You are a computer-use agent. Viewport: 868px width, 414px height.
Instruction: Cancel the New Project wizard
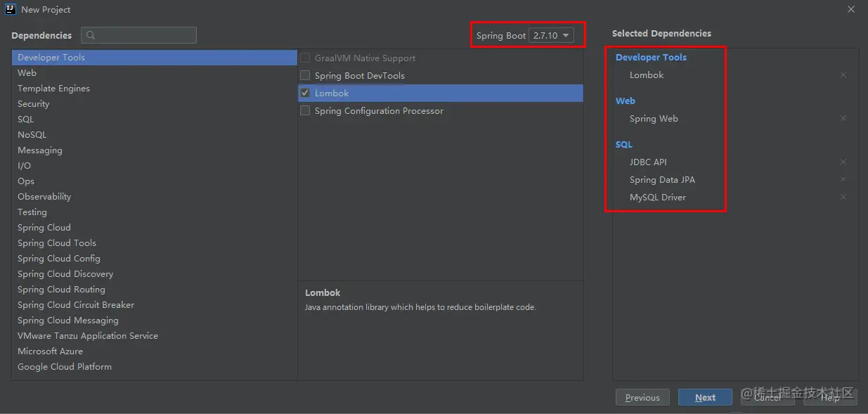point(767,397)
